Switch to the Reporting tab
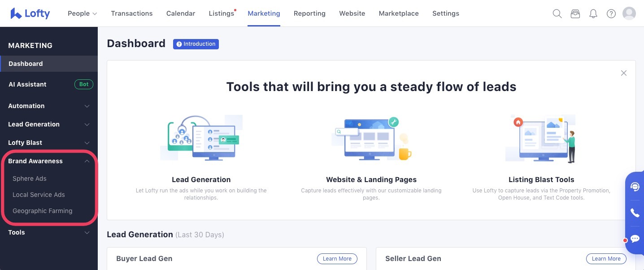Viewport: 644px width, 270px height. click(x=309, y=13)
